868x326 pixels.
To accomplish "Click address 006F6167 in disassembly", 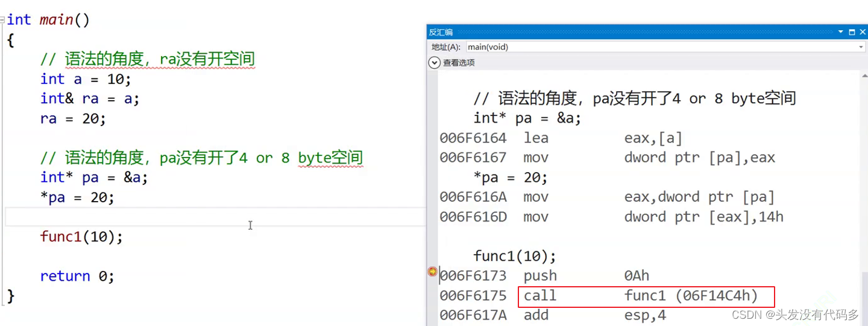I will coord(473,158).
